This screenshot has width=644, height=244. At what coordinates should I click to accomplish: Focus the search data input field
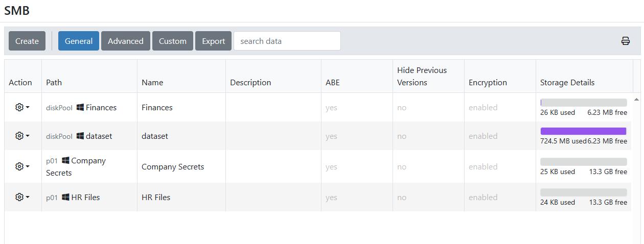pos(287,41)
